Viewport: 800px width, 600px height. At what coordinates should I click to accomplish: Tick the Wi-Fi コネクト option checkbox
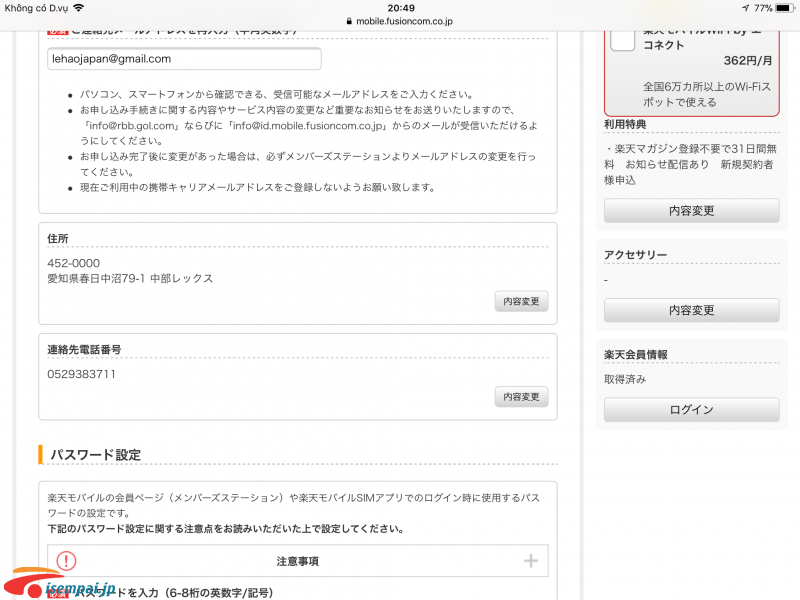[x=622, y=40]
